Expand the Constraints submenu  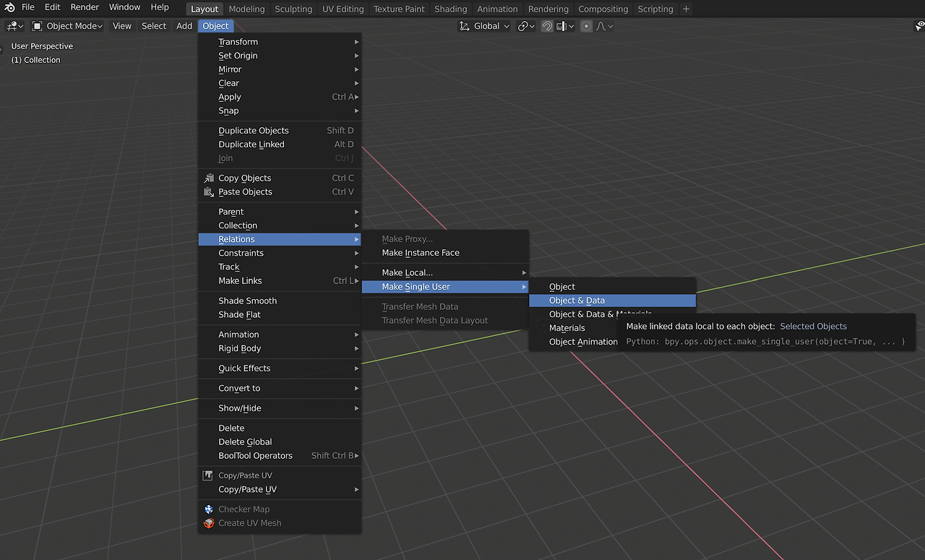[280, 253]
